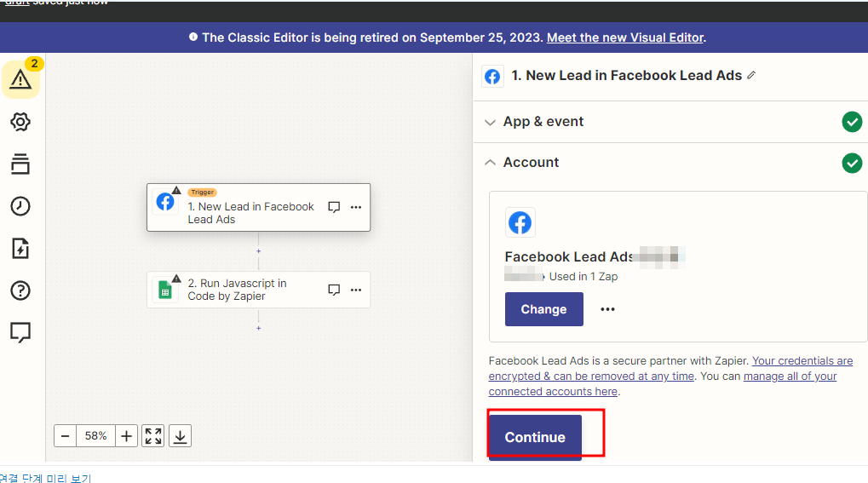Open the versions stack icon in sidebar
Screen dimensions: 868x483
[x=20, y=164]
